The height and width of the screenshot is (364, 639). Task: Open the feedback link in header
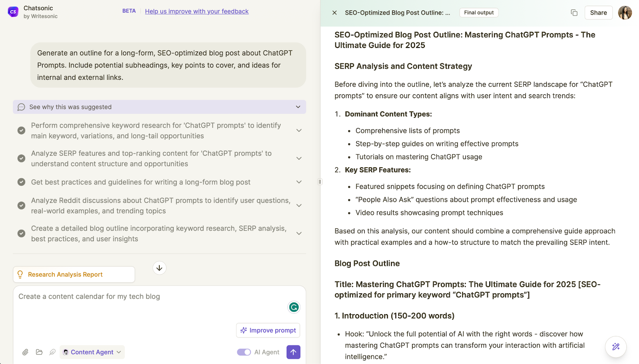(x=196, y=11)
